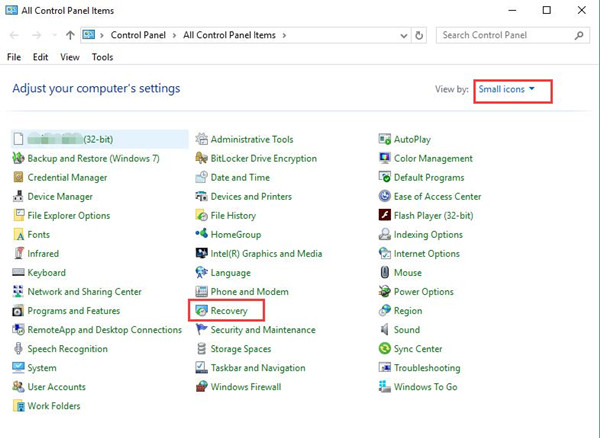The height and width of the screenshot is (438, 600).
Task: Expand the address bar history dropdown
Action: 404,36
